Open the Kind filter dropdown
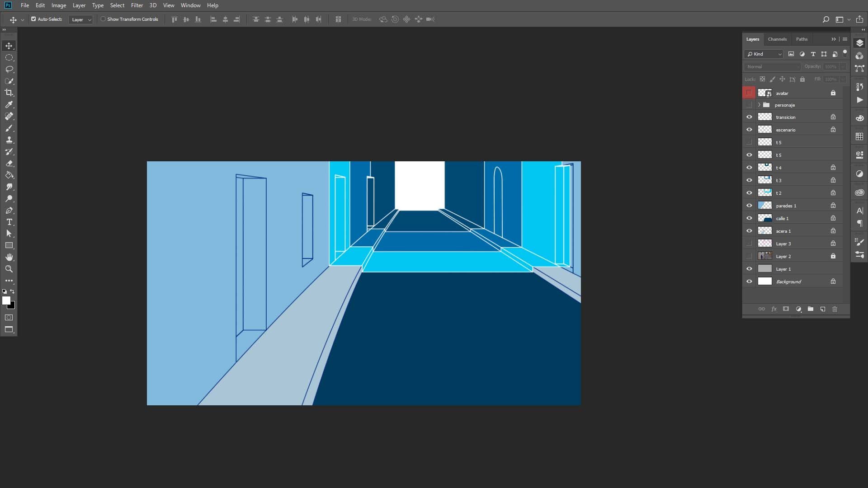868x488 pixels. point(764,54)
